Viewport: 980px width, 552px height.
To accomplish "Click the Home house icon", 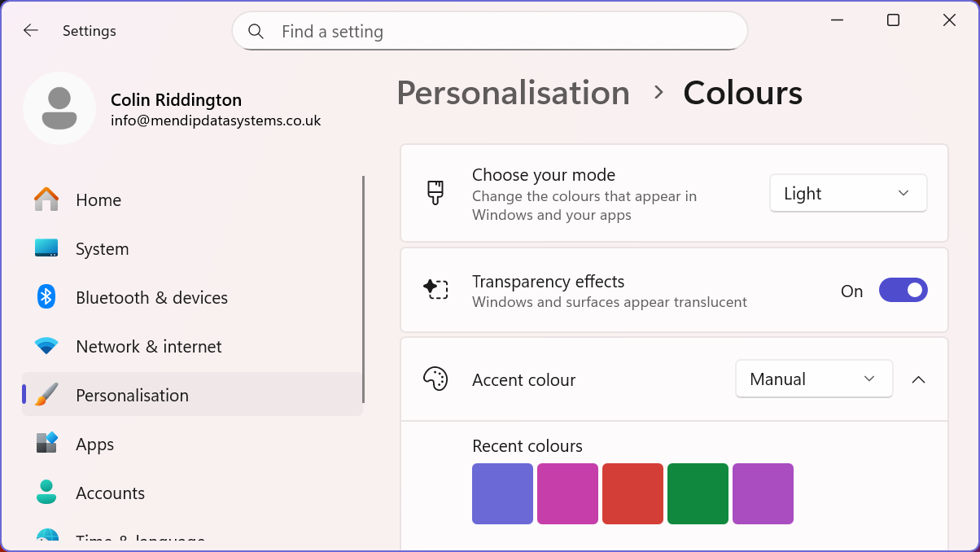I will [x=46, y=199].
